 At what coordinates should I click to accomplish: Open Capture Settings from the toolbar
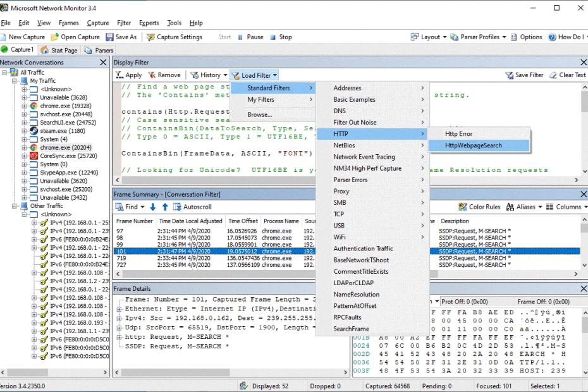(x=175, y=37)
